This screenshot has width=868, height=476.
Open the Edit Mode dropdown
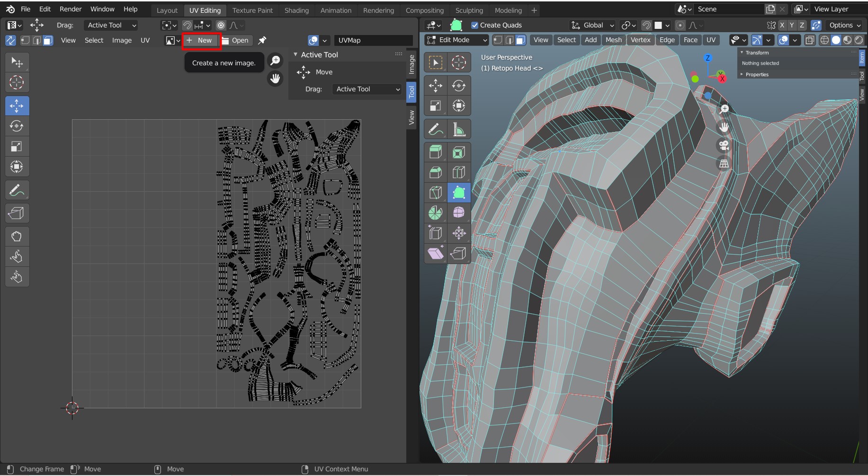pyautogui.click(x=456, y=40)
